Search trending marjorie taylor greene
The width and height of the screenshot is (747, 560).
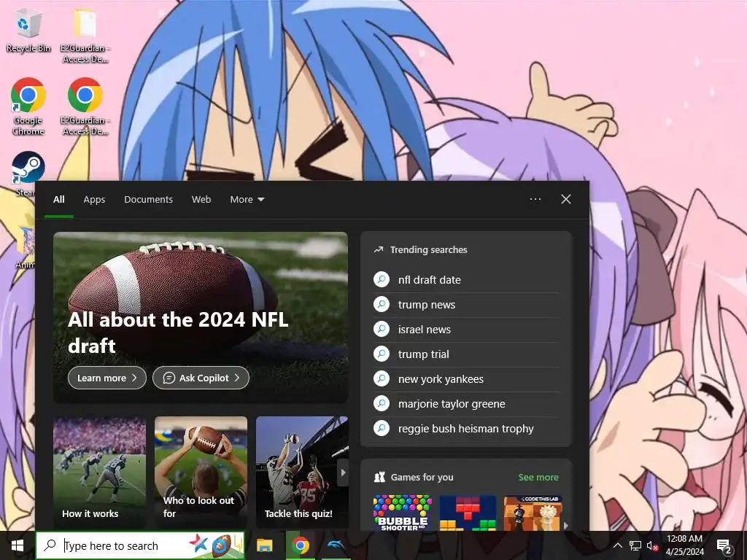point(452,404)
